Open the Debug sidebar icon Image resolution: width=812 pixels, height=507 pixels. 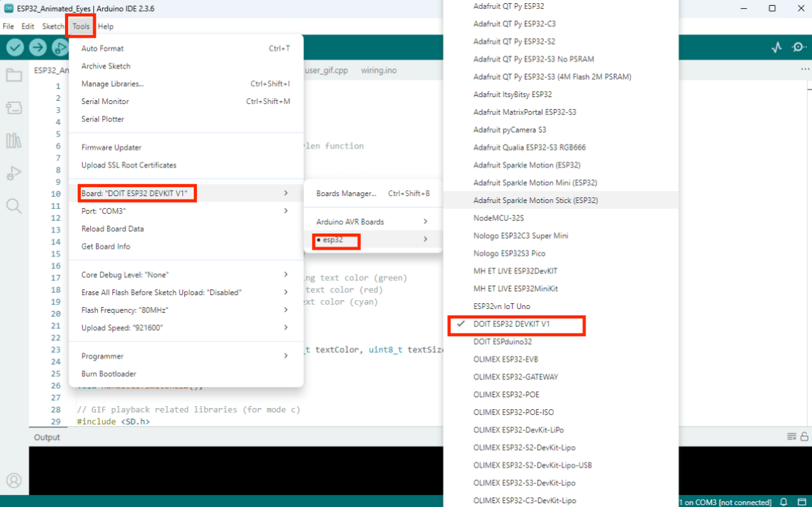[x=14, y=173]
